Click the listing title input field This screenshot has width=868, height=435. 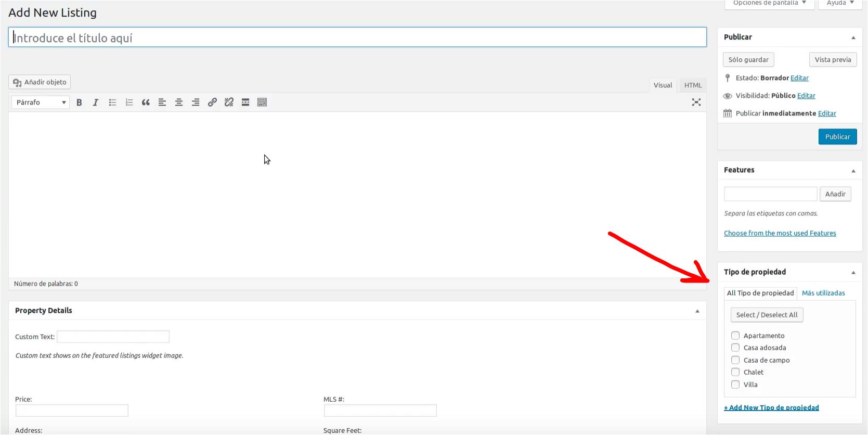point(357,37)
